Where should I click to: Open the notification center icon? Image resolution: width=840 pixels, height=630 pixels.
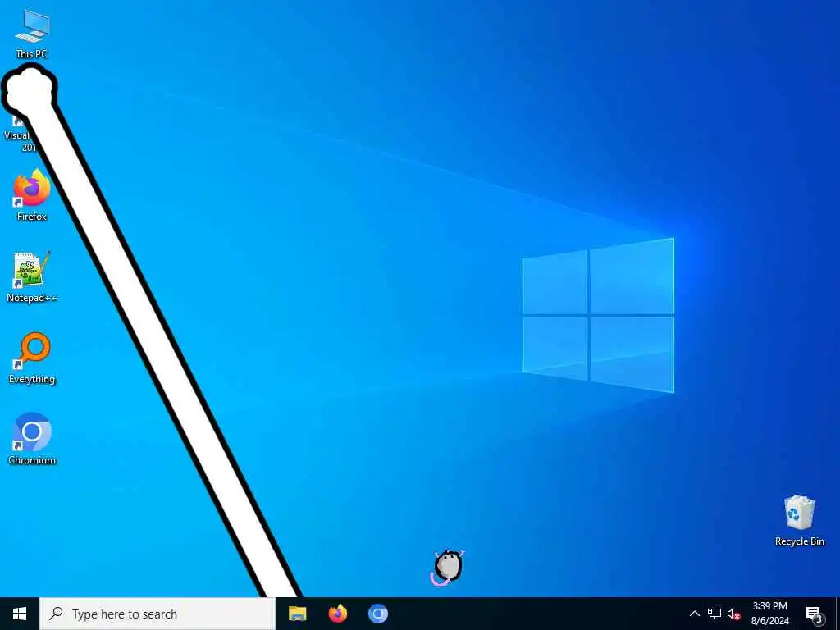pyautogui.click(x=815, y=614)
